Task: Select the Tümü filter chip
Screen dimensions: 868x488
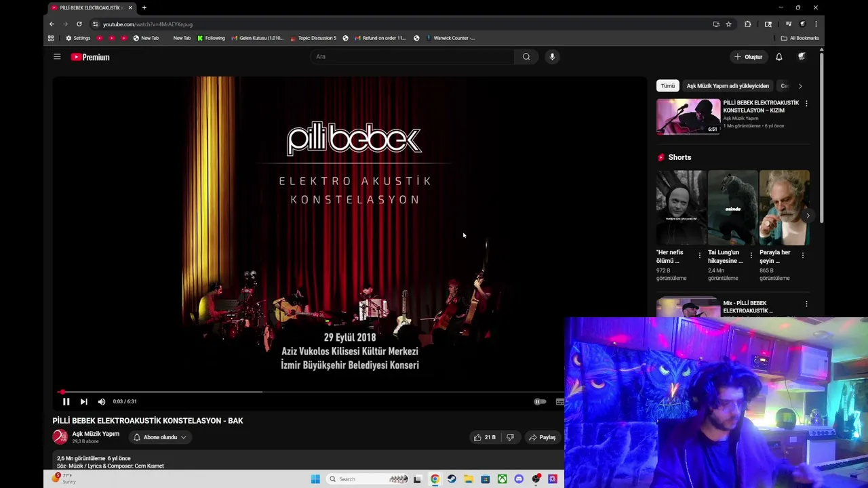Action: pyautogui.click(x=668, y=86)
